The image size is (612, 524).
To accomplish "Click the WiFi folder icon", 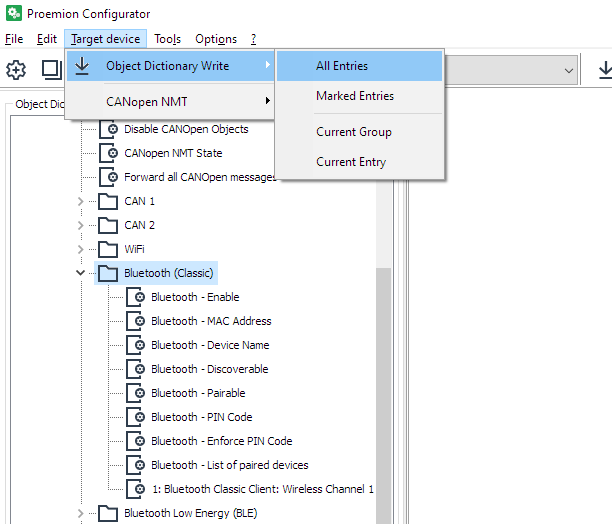I will tap(109, 249).
